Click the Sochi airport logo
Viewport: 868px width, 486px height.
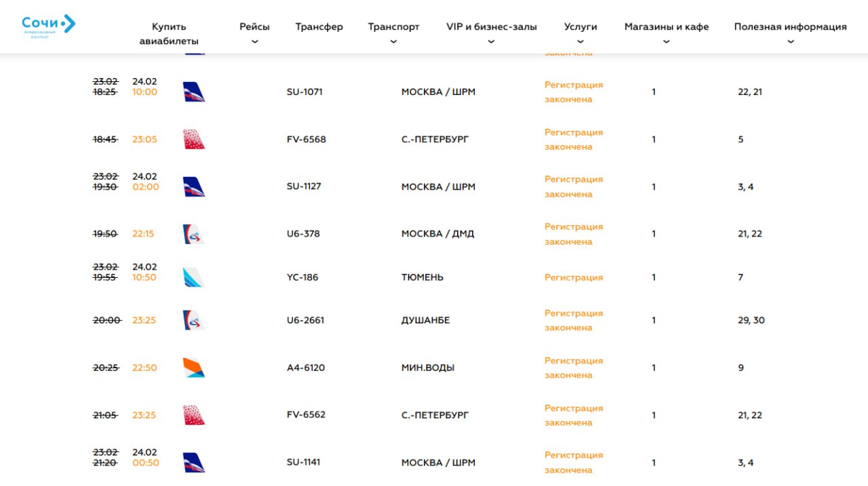(x=48, y=26)
